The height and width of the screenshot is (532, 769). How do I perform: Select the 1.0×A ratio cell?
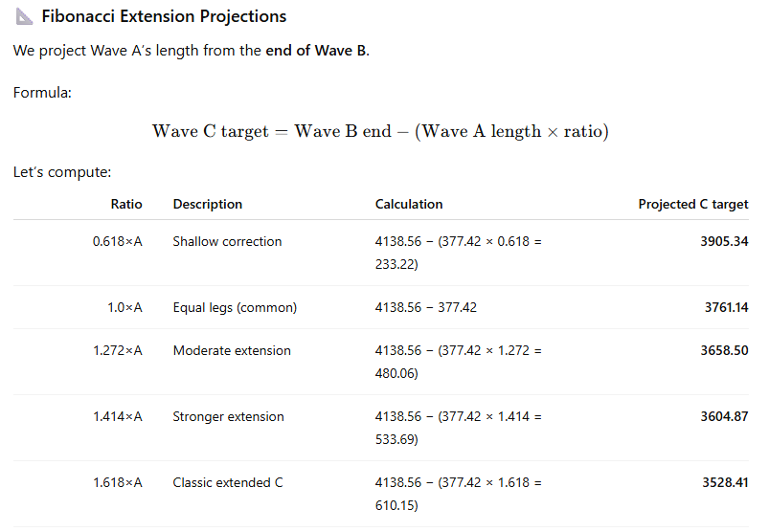tap(124, 307)
